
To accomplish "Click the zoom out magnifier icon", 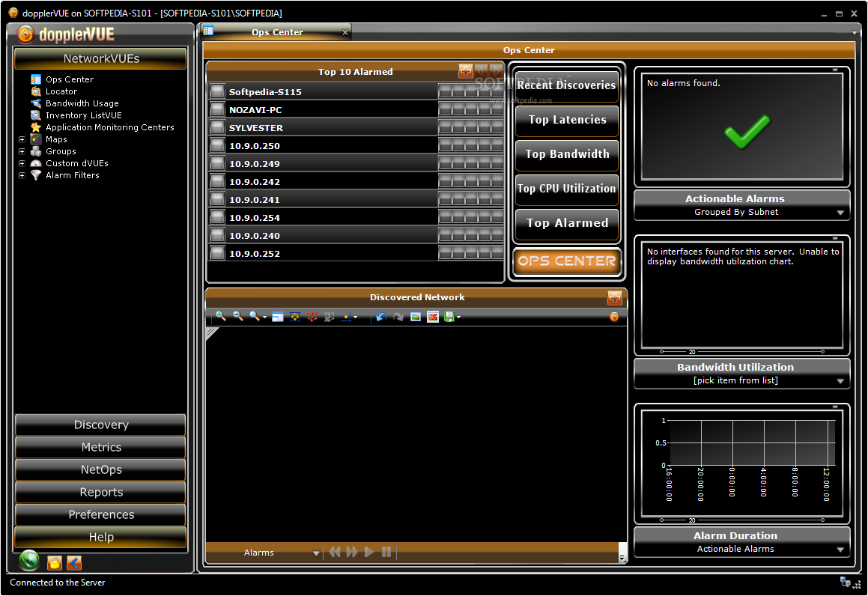I will [238, 317].
